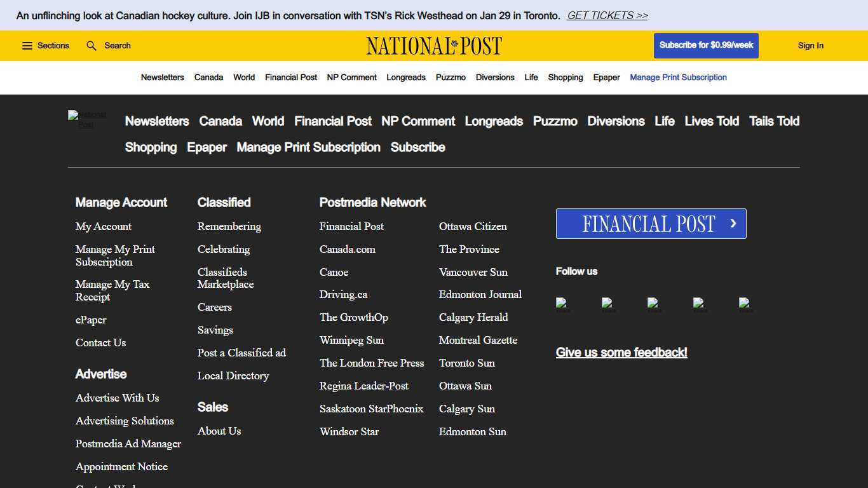Click the small National Post footer logo
This screenshot has height=488, width=868.
point(87,122)
